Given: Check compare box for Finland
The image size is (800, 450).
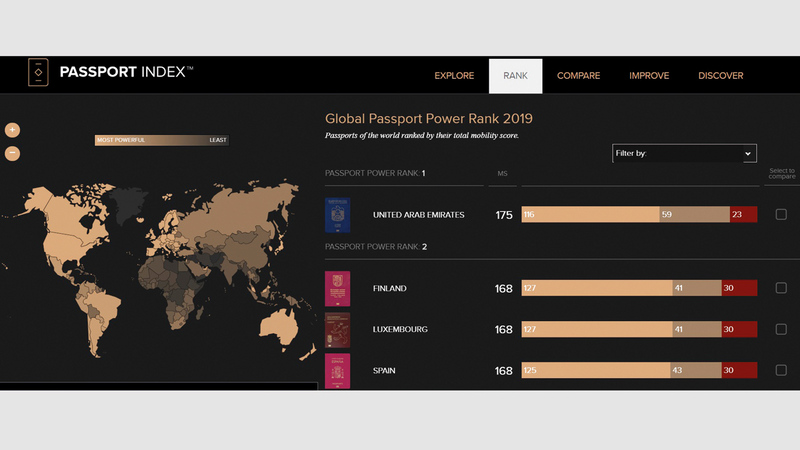Looking at the screenshot, I should 781,288.
